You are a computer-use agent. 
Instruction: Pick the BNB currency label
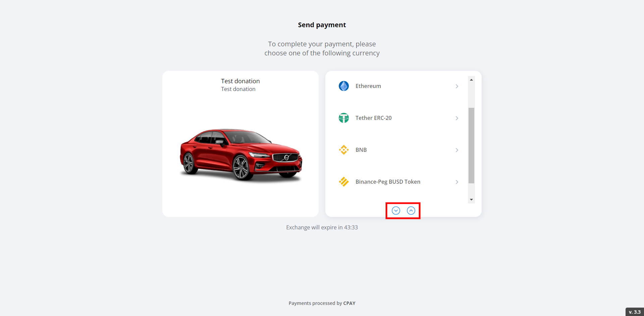[361, 150]
